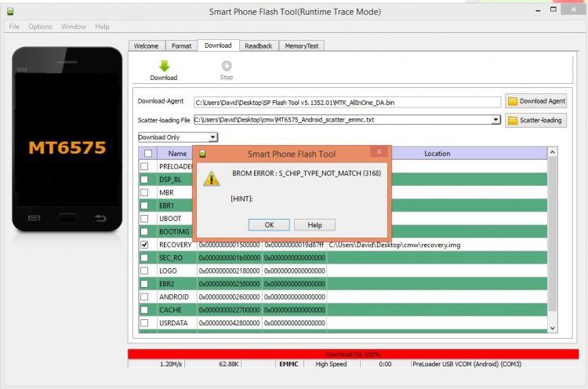This screenshot has height=389, width=588.
Task: Switch to the Welcome tab
Action: tap(147, 45)
